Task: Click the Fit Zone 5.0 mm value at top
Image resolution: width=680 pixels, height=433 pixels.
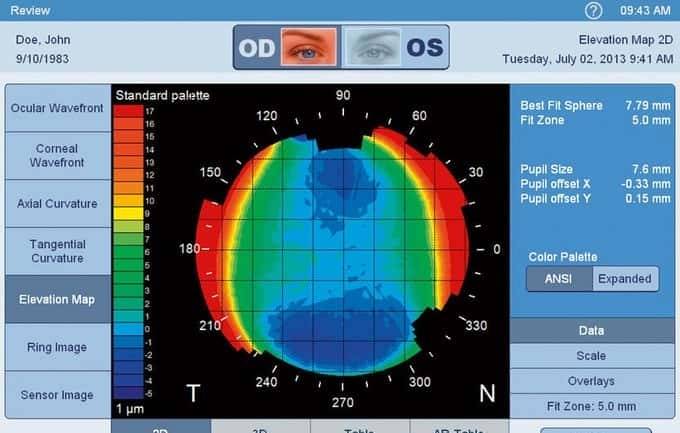Action: [651, 120]
